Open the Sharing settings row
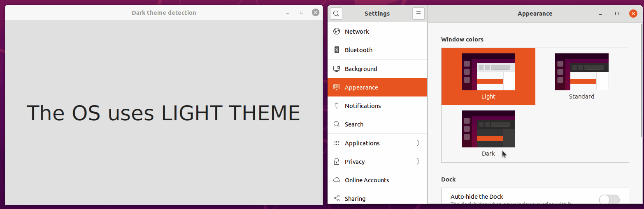This screenshot has width=644, height=209. click(377, 197)
